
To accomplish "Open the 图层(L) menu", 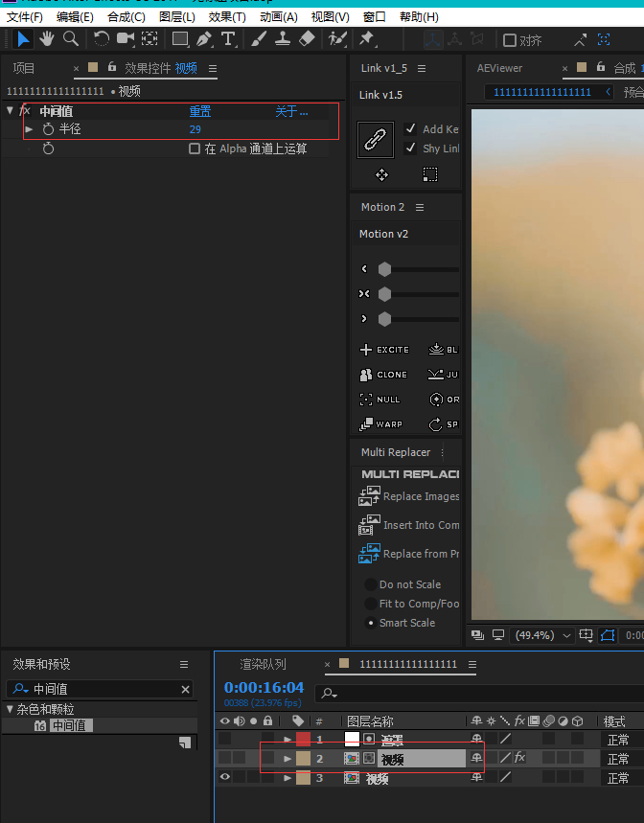I will click(177, 17).
